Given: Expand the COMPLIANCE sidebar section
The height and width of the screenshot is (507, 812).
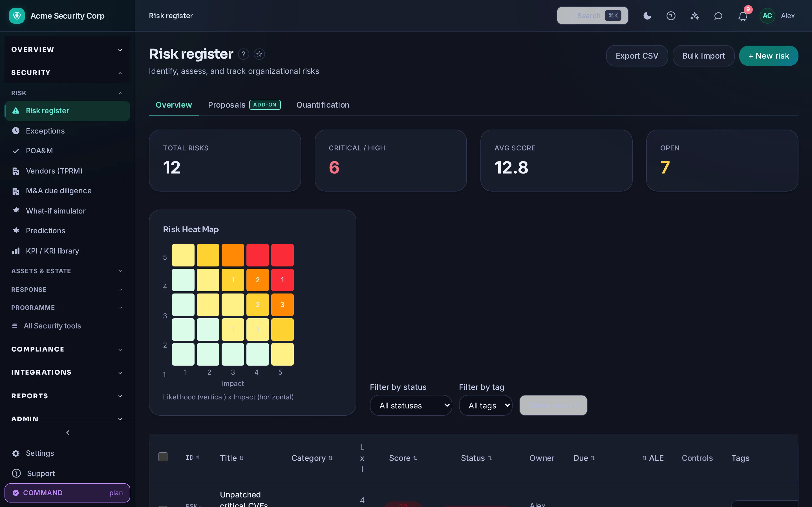Looking at the screenshot, I should (x=67, y=349).
